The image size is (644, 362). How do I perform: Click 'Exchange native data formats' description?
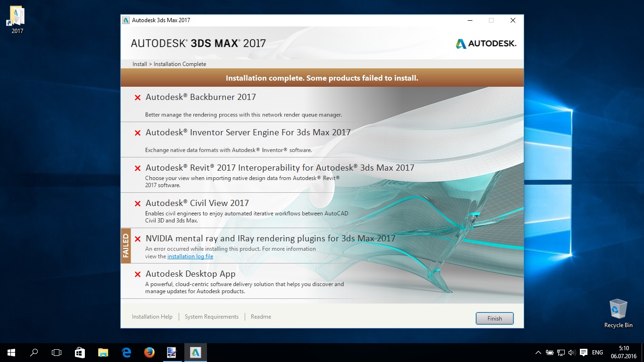pos(229,150)
